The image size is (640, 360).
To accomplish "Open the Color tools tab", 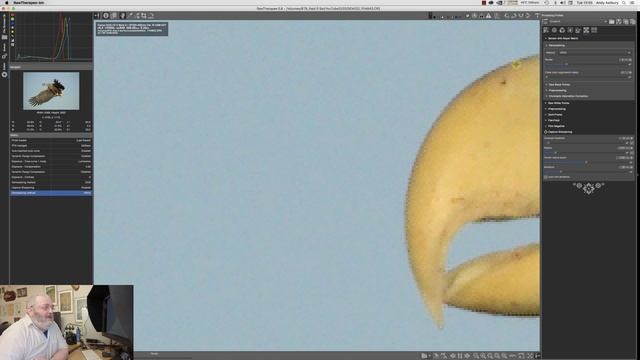I will click(562, 30).
